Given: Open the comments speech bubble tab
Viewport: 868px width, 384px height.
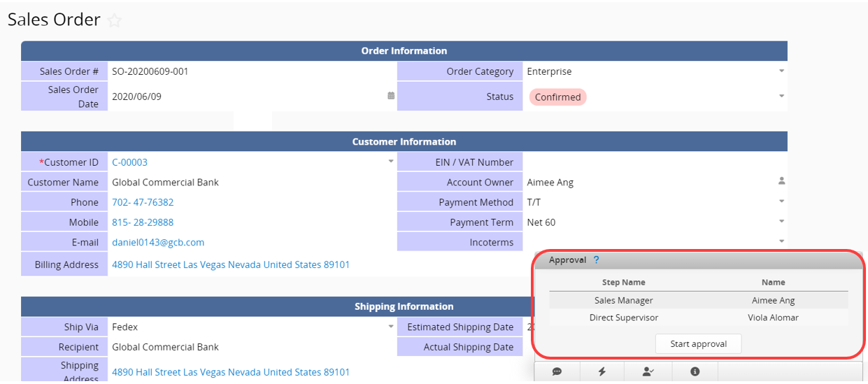Looking at the screenshot, I should click(x=557, y=371).
